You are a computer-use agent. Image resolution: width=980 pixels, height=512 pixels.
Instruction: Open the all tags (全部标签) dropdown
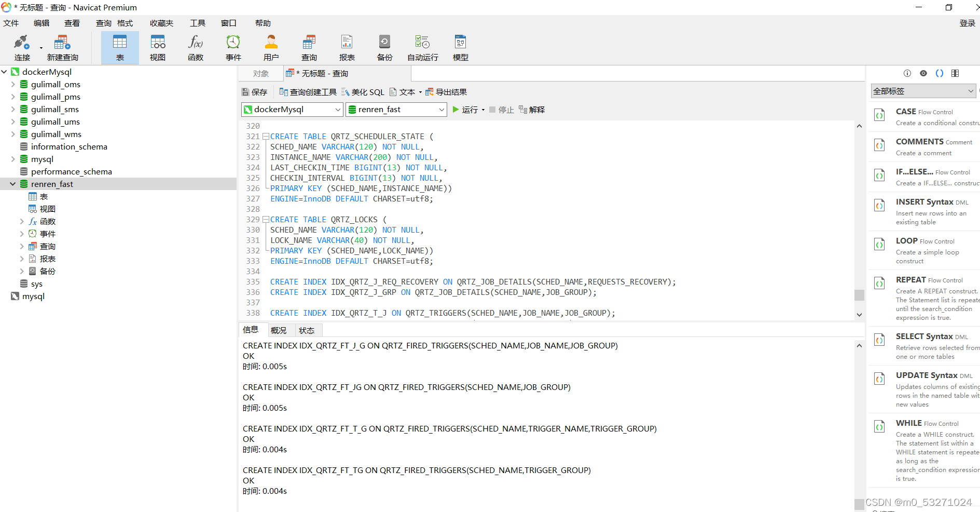(923, 91)
